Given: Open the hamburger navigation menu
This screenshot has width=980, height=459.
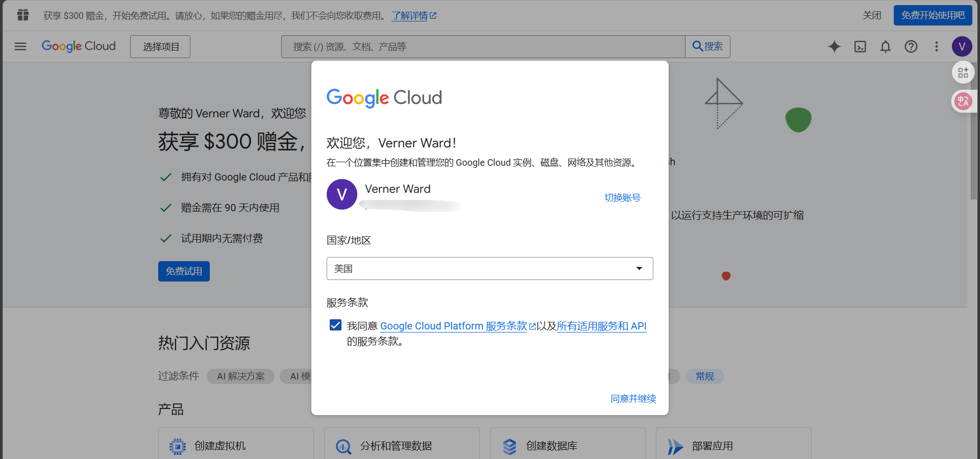Looking at the screenshot, I should [20, 46].
